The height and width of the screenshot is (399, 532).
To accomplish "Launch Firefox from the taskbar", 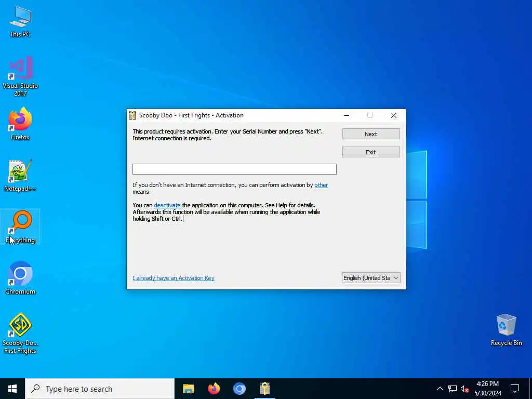I will tap(214, 389).
